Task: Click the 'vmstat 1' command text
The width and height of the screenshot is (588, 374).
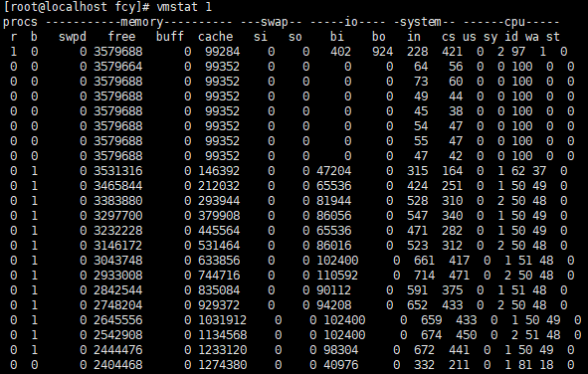Action: pos(184,7)
